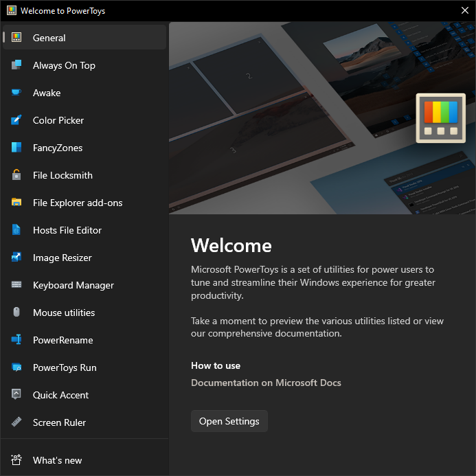Viewport: 476px width, 476px height.
Task: Click the Open Settings button
Action: (x=229, y=421)
